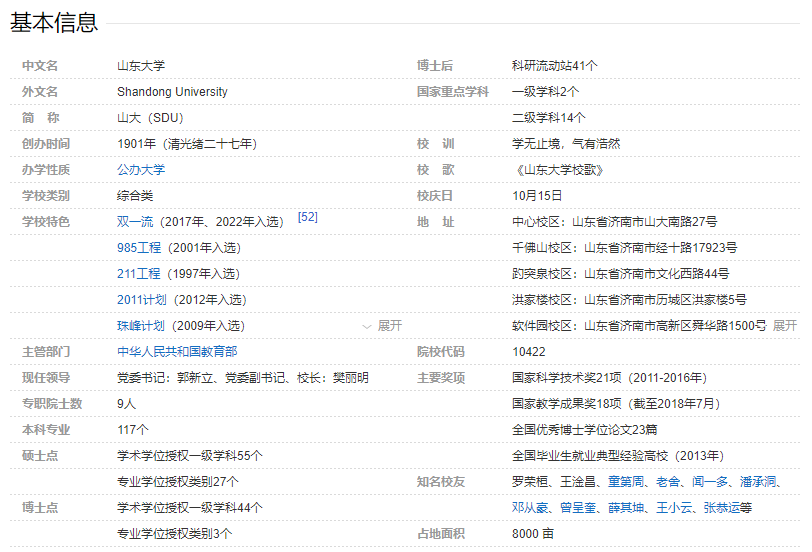Open alumni link 童第周

pos(627,482)
